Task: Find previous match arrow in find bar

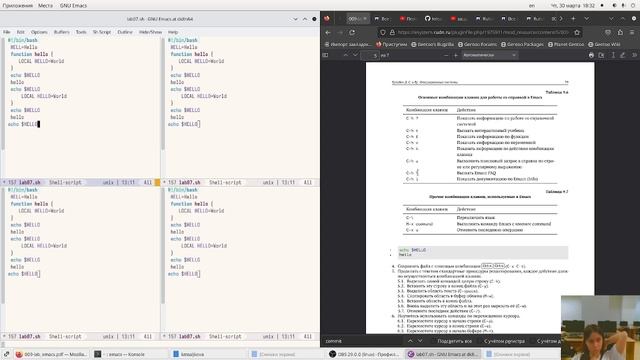Action: (x=410, y=341)
